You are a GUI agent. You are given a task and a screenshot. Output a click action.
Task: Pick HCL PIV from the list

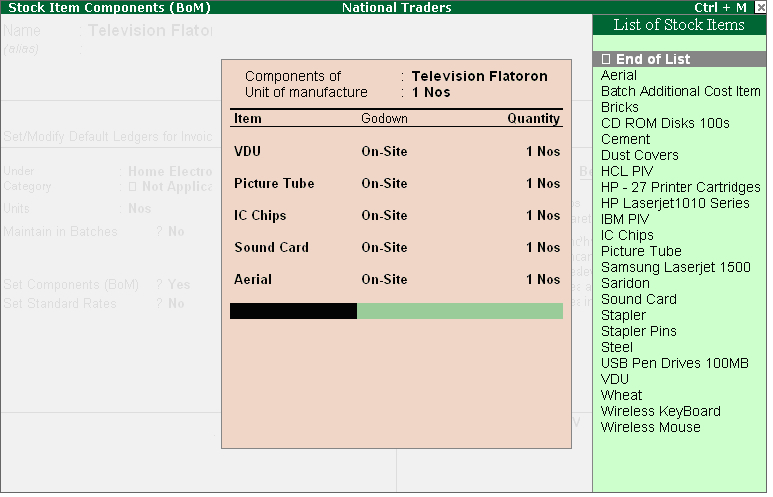tap(627, 171)
